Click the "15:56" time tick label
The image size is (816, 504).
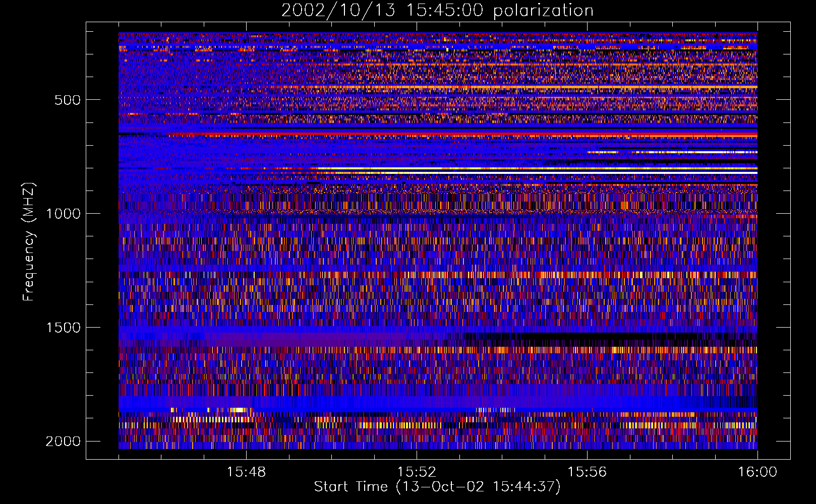587,472
